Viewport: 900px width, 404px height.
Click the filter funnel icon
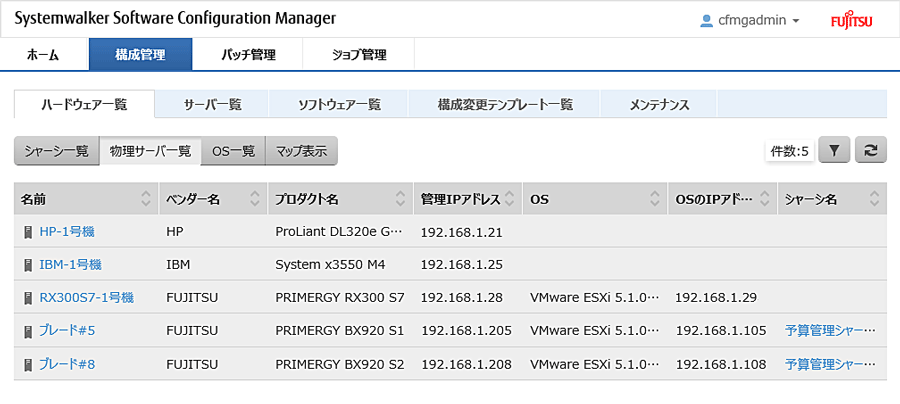[x=834, y=151]
